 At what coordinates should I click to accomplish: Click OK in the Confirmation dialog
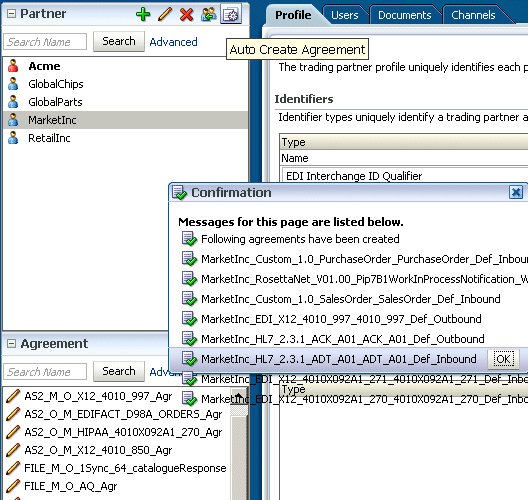point(503,359)
